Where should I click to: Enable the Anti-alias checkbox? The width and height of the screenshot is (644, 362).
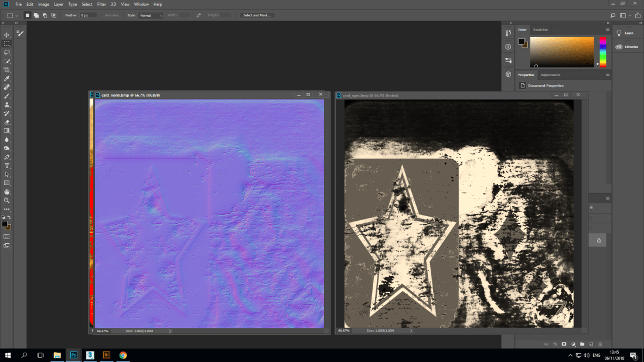click(x=102, y=15)
